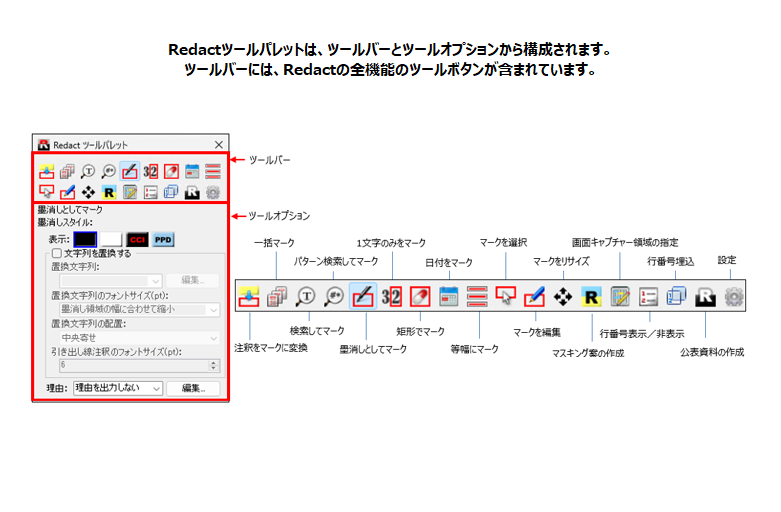
Task: Click マークを編集 pencil icon in palette
Action: (x=67, y=192)
